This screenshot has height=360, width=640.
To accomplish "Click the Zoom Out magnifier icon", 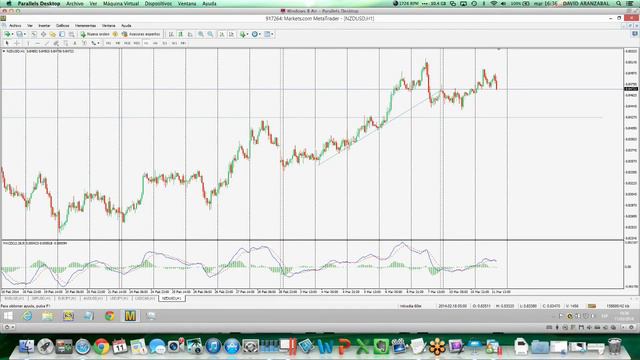I will pos(210,34).
